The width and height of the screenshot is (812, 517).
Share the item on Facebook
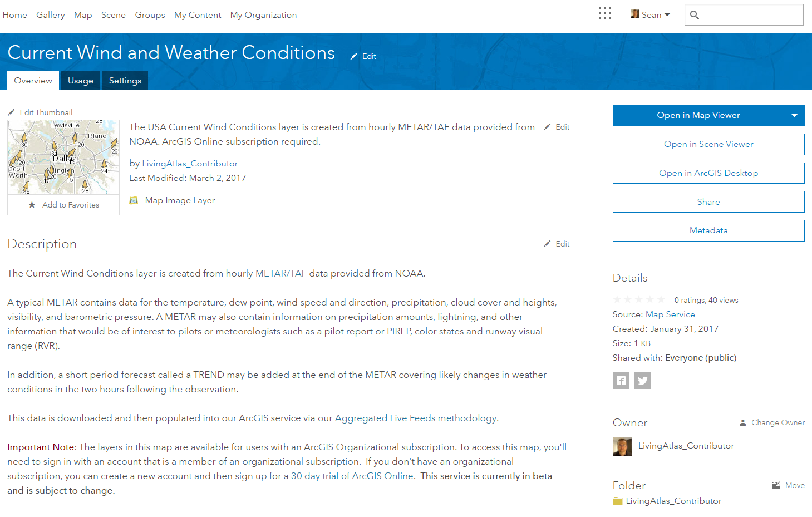pyautogui.click(x=621, y=380)
